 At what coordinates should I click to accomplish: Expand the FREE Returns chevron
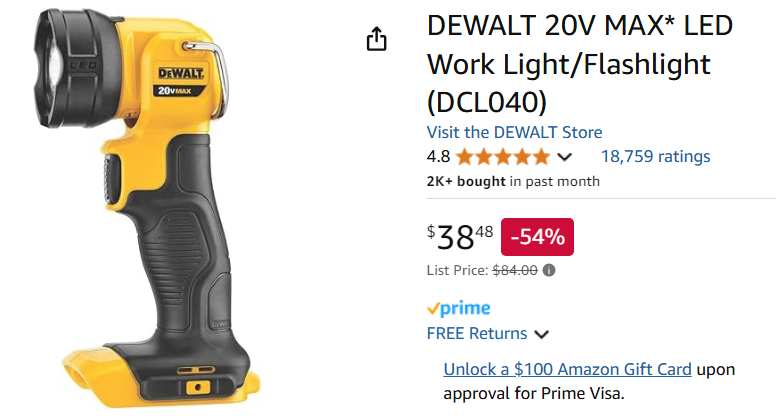(x=541, y=335)
